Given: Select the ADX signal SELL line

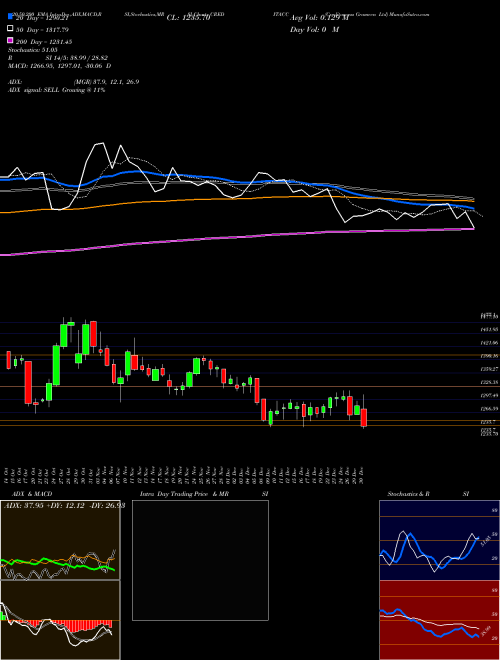Looking at the screenshot, I should 56,90.
